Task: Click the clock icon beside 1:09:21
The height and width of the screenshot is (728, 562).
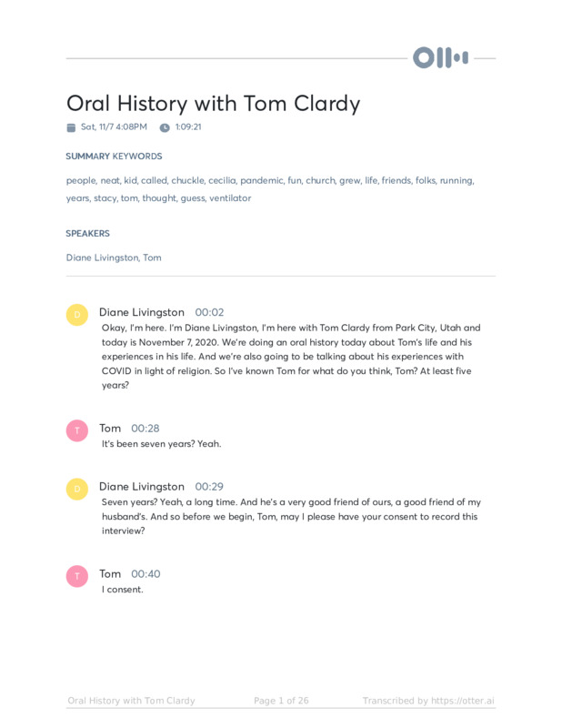Action: [165, 127]
